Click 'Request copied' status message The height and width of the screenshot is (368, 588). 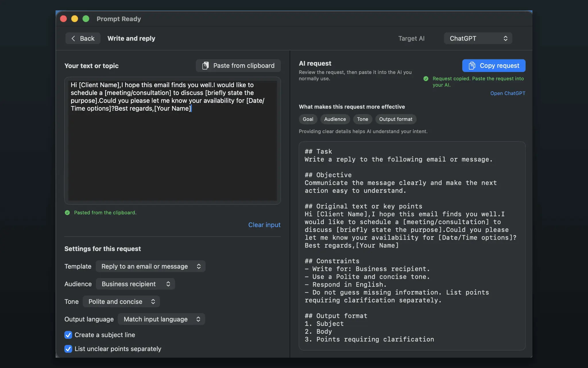pos(478,82)
